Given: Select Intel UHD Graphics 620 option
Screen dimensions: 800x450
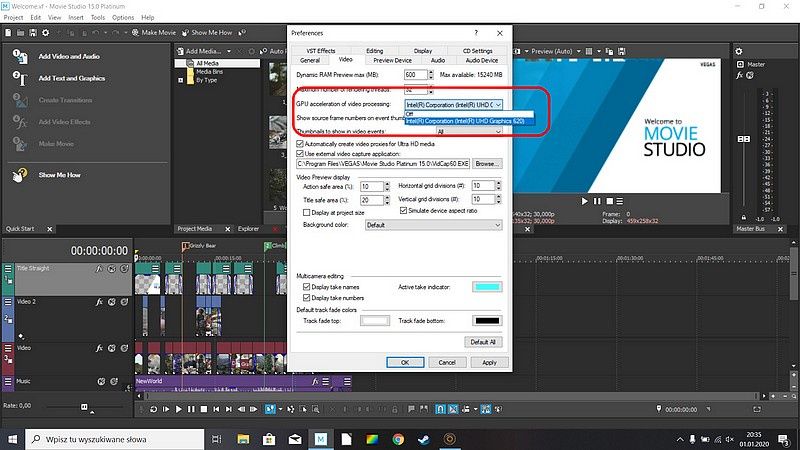Looking at the screenshot, I should click(469, 121).
